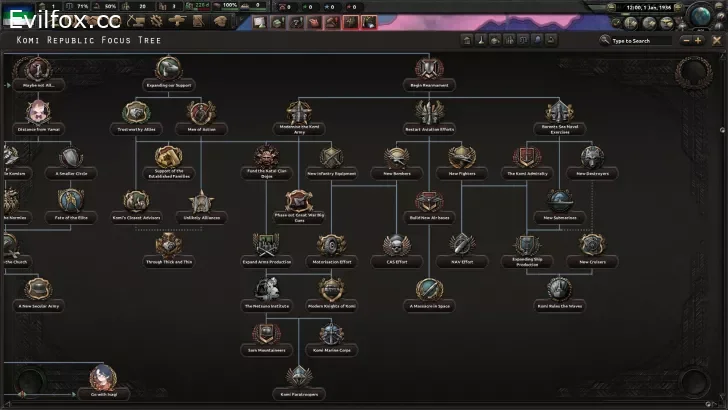Viewport: 728px width, 410px height.
Task: Select the Expanding our Support focus
Action: (168, 69)
